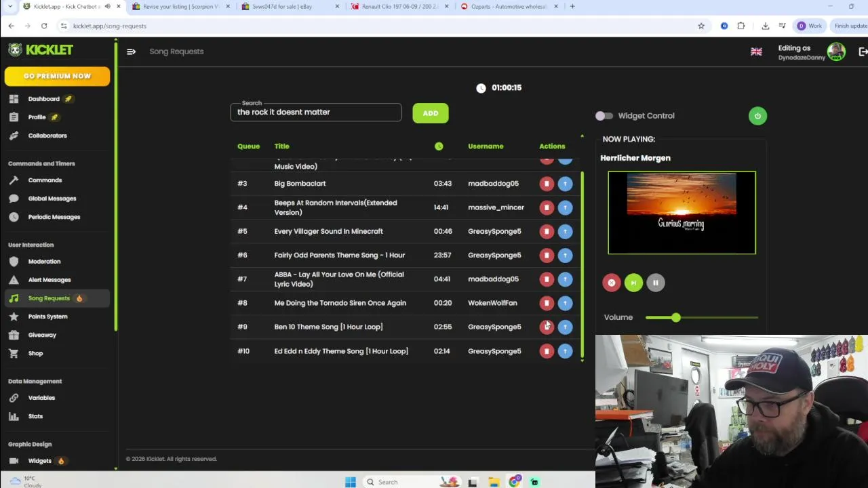Click the Username column header
The width and height of the screenshot is (868, 488).
coord(486,146)
